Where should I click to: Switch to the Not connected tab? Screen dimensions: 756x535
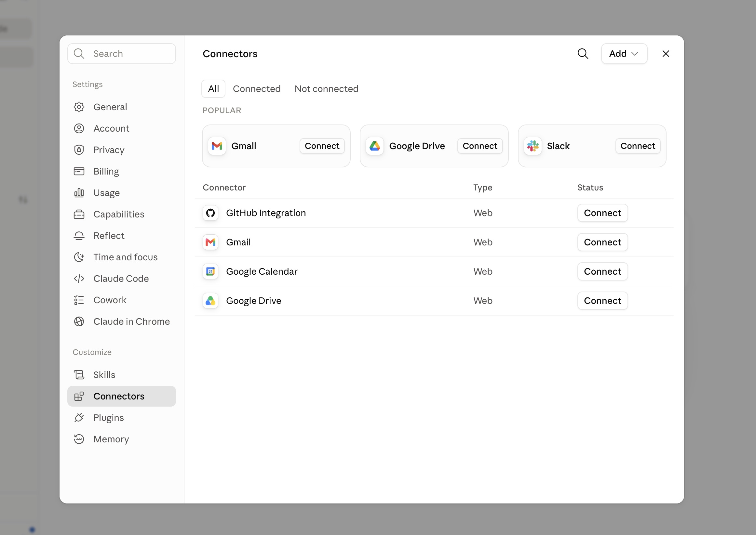click(x=326, y=89)
